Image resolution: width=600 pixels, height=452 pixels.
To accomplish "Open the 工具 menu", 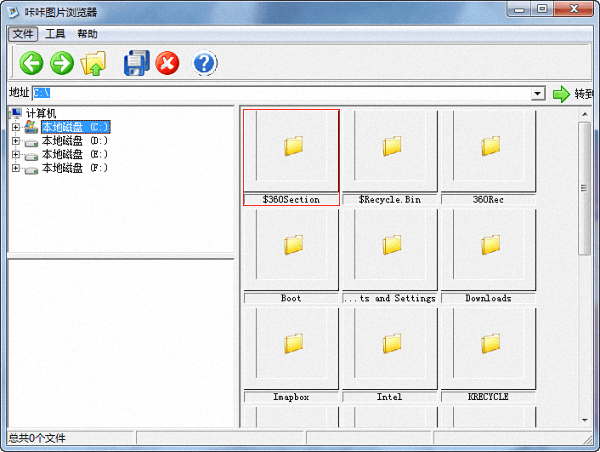I will (x=55, y=34).
